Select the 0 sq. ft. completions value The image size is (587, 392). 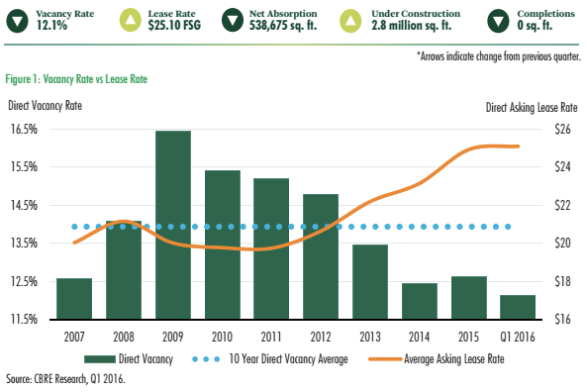coord(535,26)
